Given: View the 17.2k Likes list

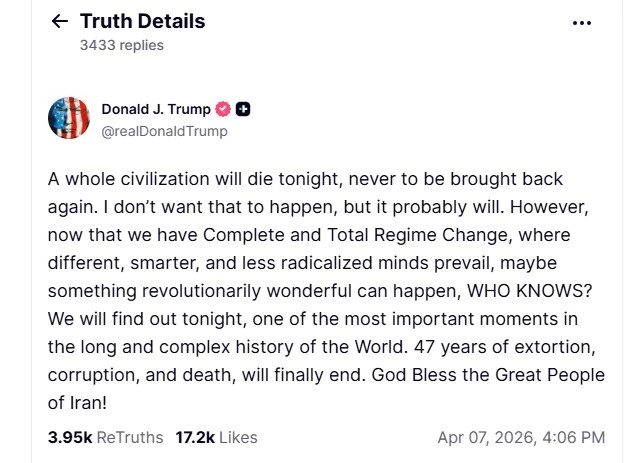Looking at the screenshot, I should pos(217,437).
